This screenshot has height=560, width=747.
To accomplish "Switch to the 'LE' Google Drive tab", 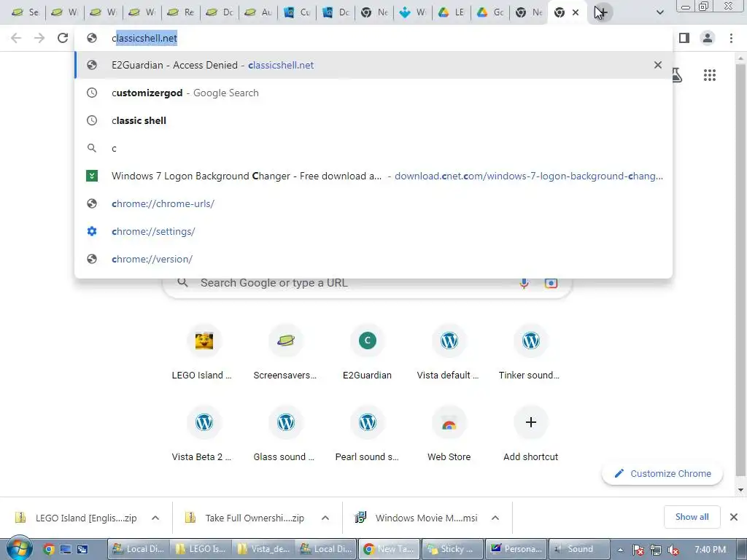I will point(452,12).
